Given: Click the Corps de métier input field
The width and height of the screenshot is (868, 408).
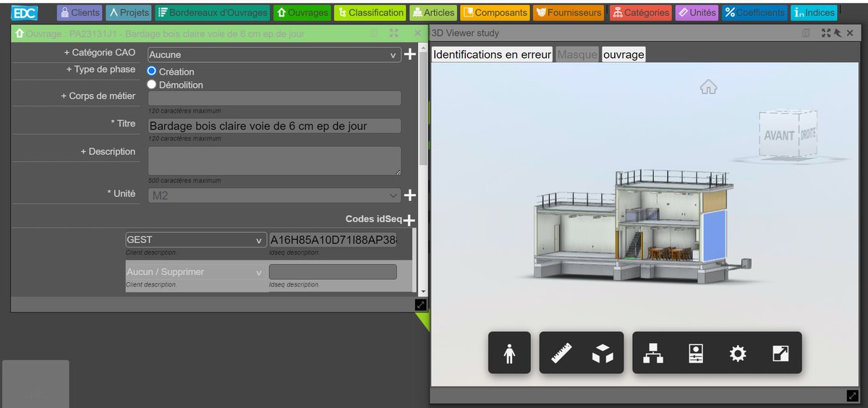Looking at the screenshot, I should (x=274, y=98).
